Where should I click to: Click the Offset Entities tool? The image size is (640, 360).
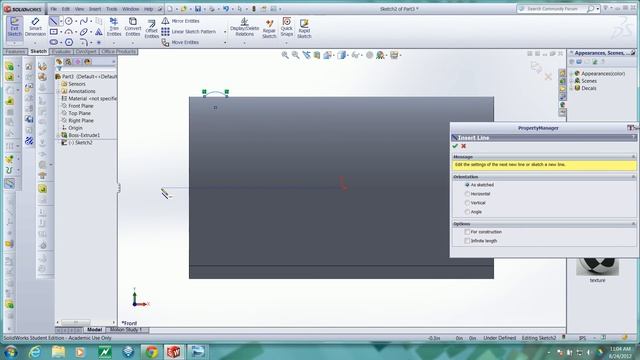tap(151, 29)
